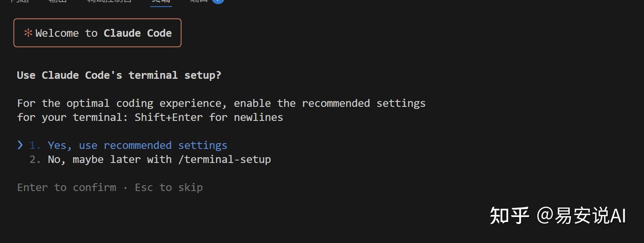Switch to the active 终端 (Terminal) tab

(x=161, y=1)
